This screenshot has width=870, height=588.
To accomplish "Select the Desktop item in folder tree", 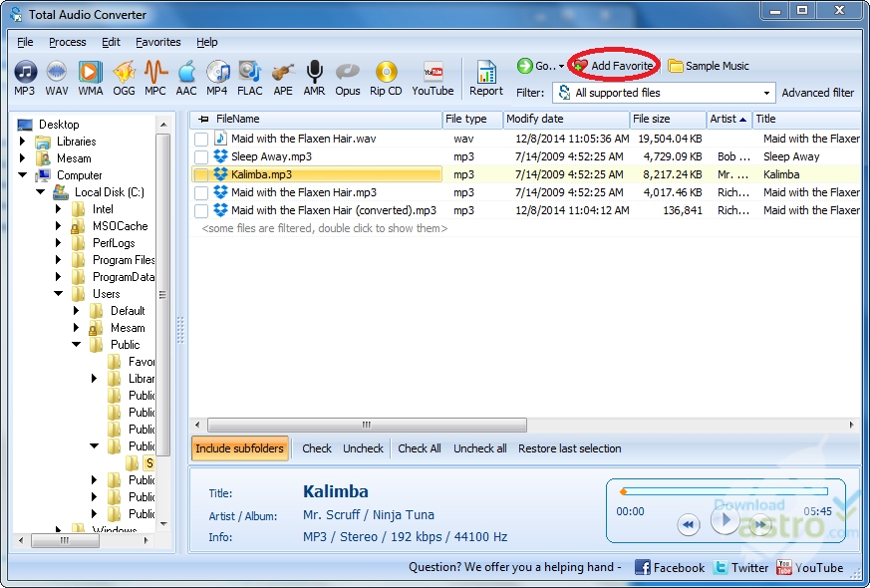I will (59, 125).
